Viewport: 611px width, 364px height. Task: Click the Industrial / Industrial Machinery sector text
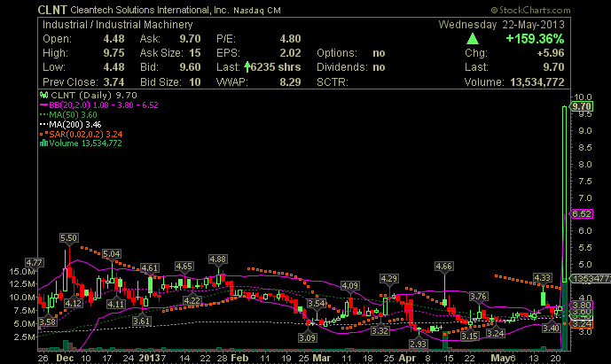pyautogui.click(x=118, y=25)
